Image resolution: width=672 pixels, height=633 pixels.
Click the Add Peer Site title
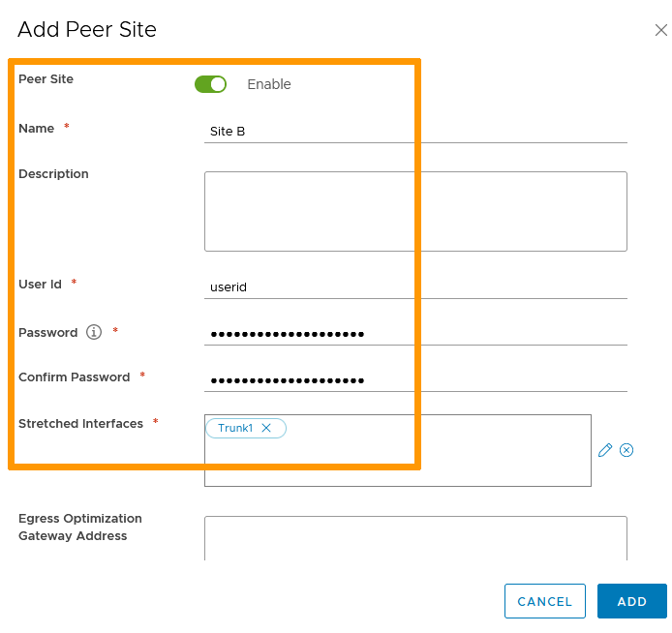(87, 29)
